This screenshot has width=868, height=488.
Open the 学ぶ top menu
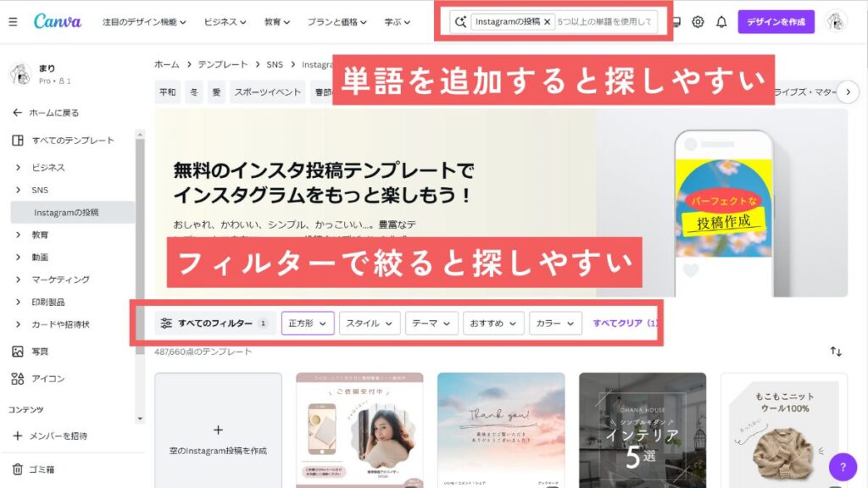pyautogui.click(x=397, y=22)
